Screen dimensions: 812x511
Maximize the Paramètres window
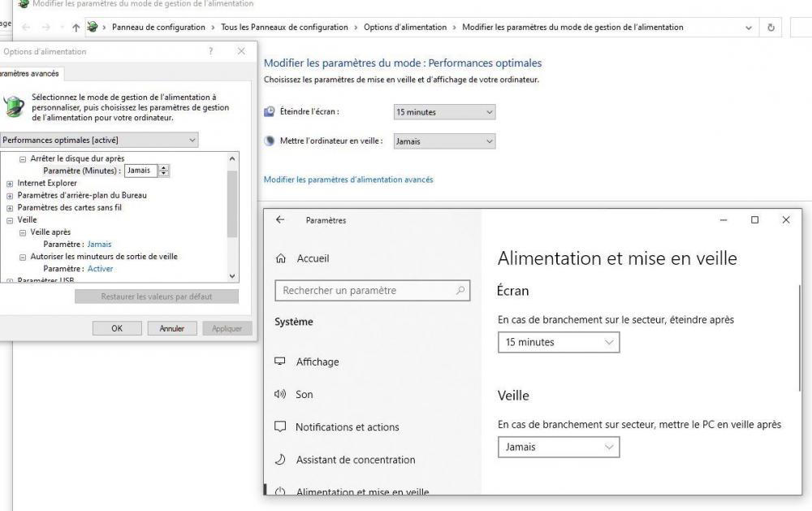tap(754, 219)
